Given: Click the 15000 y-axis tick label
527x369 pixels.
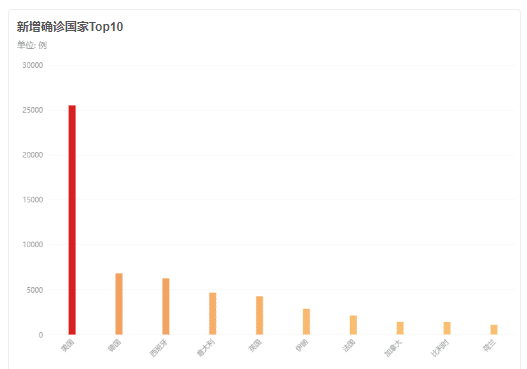Looking at the screenshot, I should tap(33, 200).
